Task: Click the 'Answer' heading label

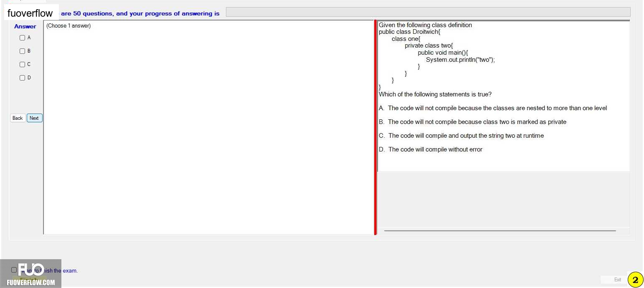Action: (x=25, y=26)
